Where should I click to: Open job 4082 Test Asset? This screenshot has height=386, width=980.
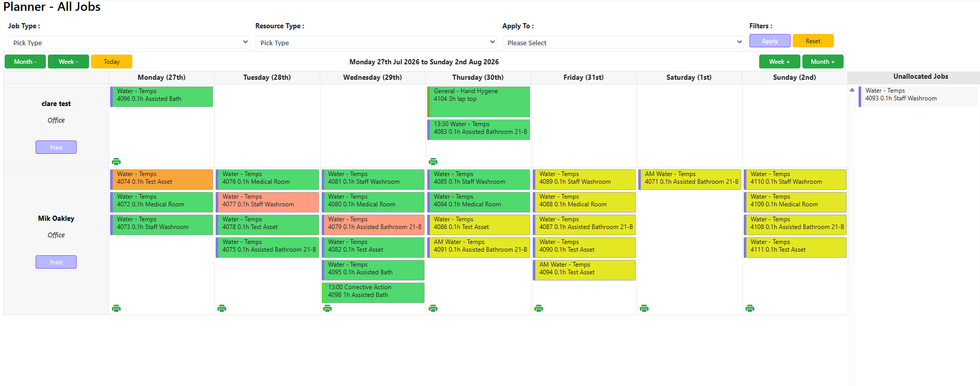point(373,248)
